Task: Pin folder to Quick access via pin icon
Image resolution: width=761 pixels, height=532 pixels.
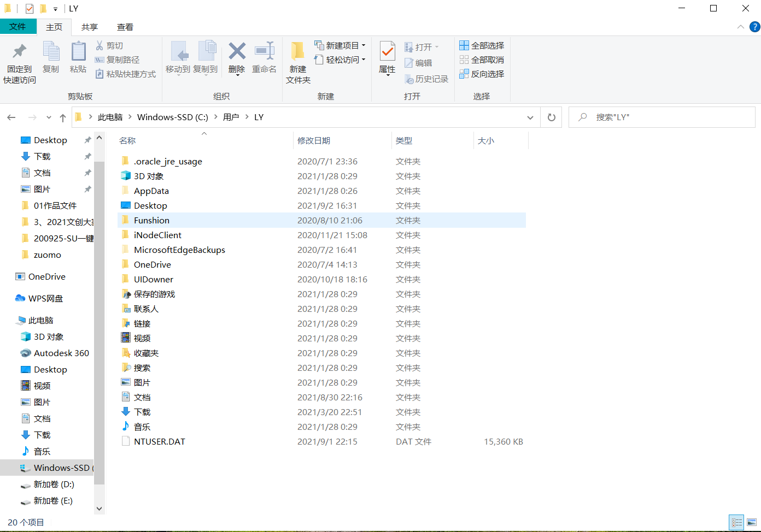Action: point(20,51)
